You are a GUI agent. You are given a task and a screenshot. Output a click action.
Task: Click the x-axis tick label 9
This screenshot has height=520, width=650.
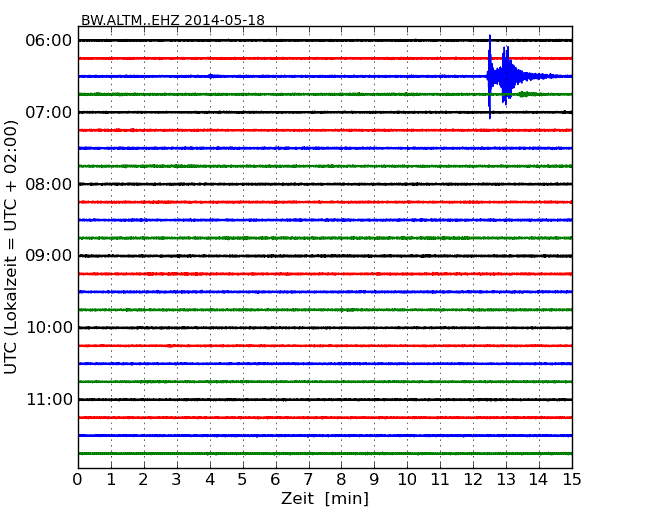(374, 479)
